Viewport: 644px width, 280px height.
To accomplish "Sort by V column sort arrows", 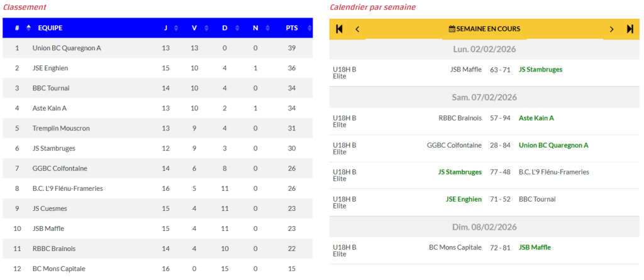I will [x=206, y=28].
